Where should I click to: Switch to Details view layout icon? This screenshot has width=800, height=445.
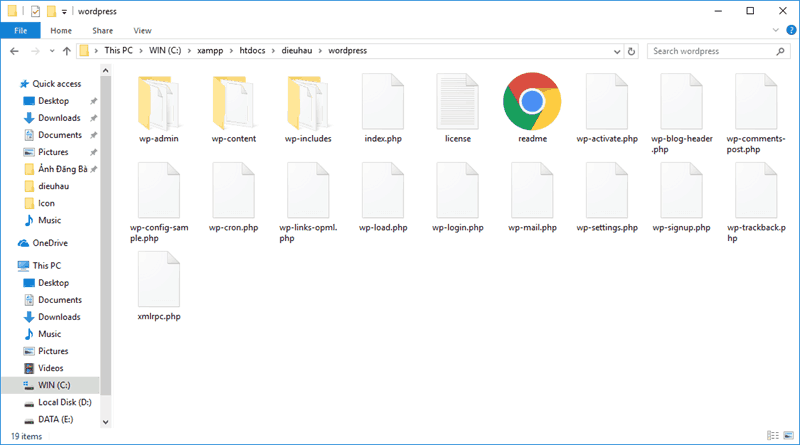[x=772, y=435]
